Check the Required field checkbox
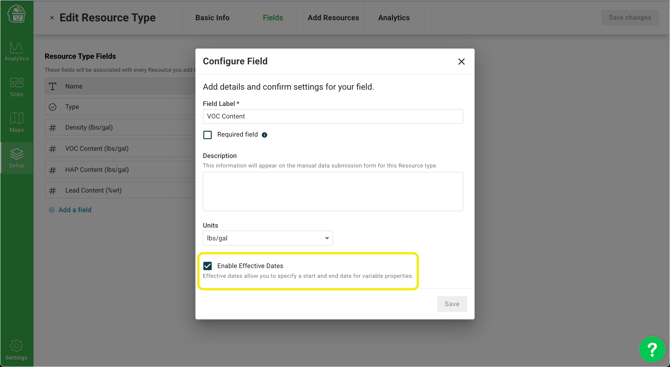This screenshot has height=367, width=670. [208, 135]
